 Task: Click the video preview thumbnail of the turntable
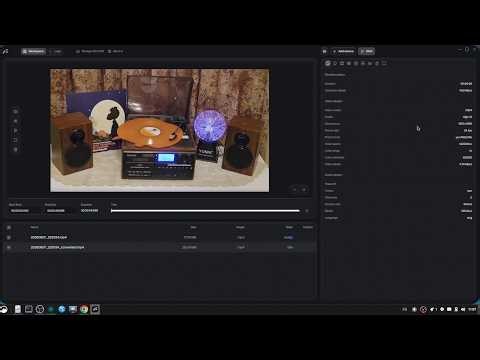pyautogui.click(x=160, y=130)
